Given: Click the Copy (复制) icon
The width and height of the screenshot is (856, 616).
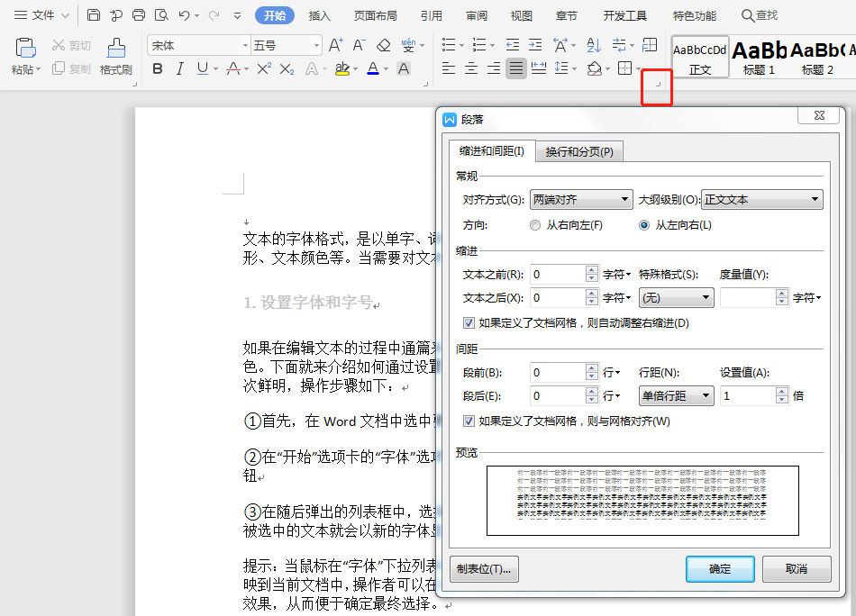Looking at the screenshot, I should coord(59,68).
